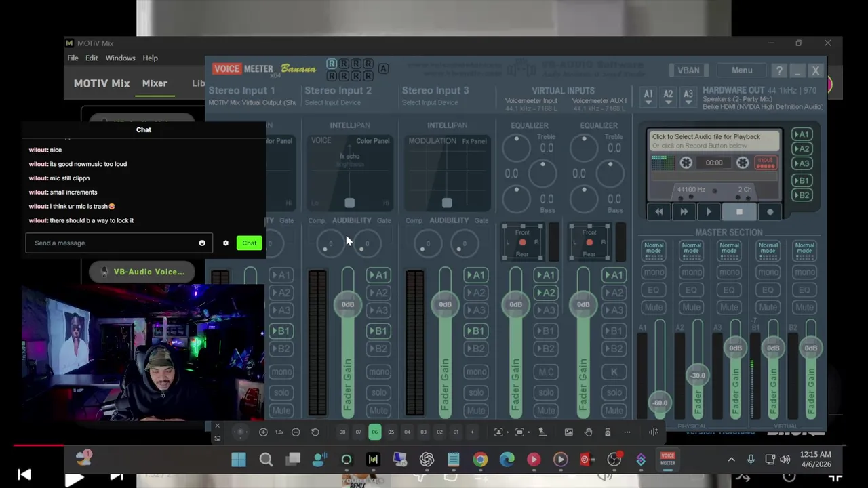Open A2 hardware out device dropdown

(x=668, y=97)
